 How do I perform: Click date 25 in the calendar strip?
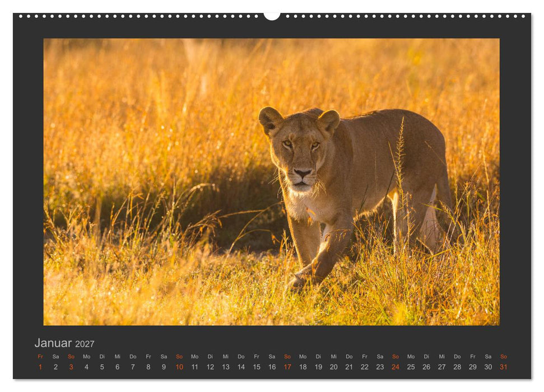tap(411, 367)
